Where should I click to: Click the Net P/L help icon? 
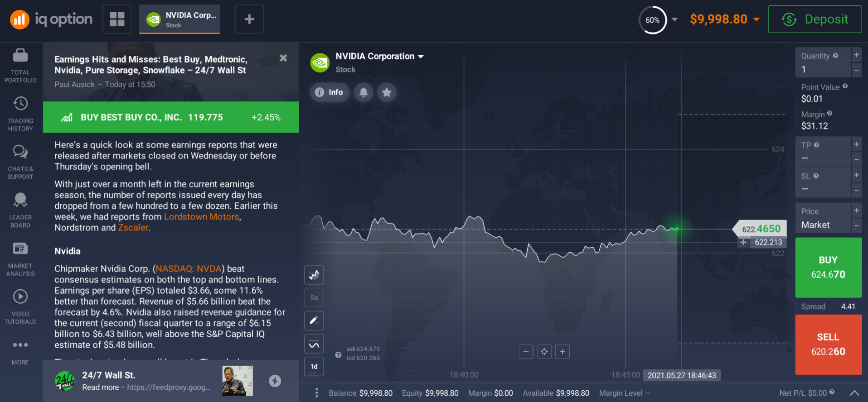click(832, 392)
